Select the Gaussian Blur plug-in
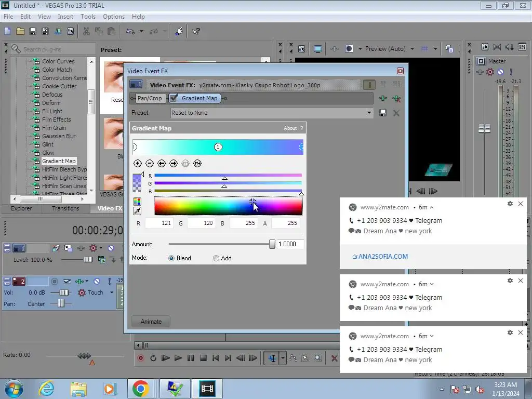 pyautogui.click(x=58, y=136)
